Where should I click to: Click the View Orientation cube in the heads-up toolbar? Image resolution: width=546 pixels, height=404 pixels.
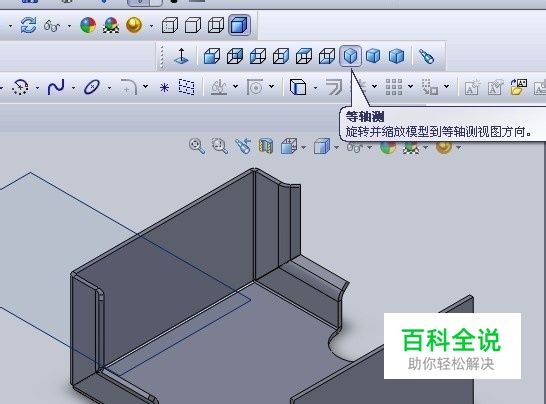coord(289,146)
